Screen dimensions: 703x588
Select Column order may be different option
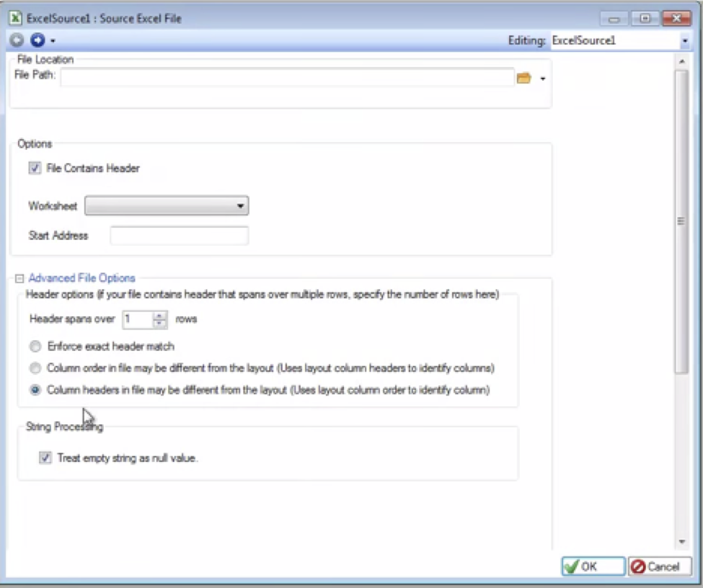35,368
